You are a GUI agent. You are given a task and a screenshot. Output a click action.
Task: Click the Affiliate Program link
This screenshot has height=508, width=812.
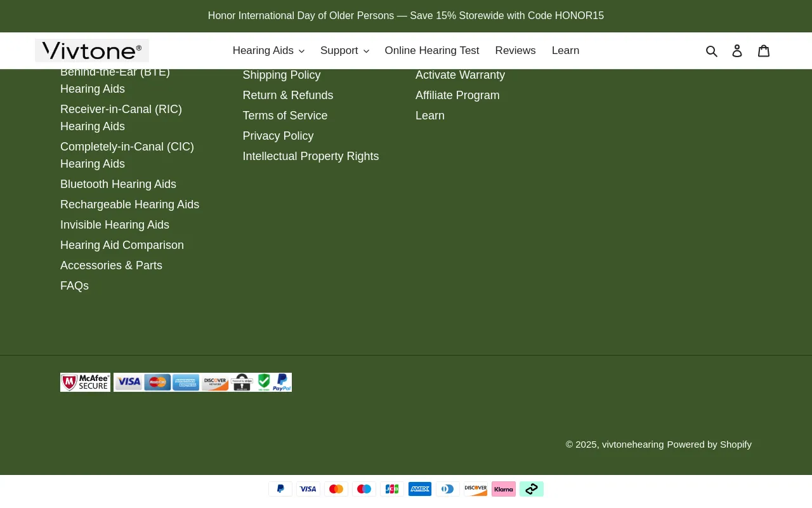(457, 95)
